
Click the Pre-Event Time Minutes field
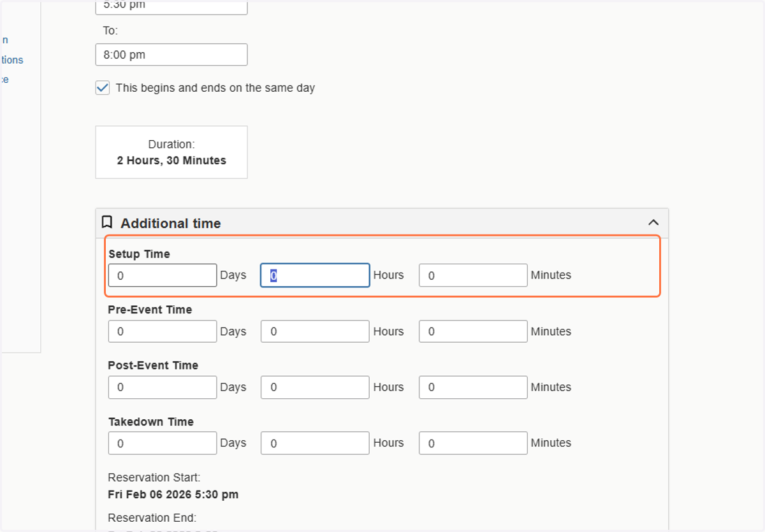(x=473, y=331)
